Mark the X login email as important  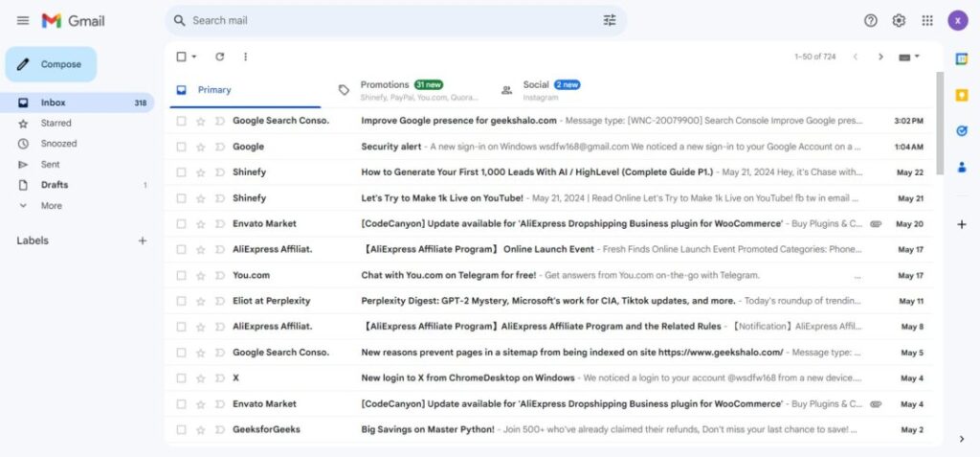click(x=219, y=378)
